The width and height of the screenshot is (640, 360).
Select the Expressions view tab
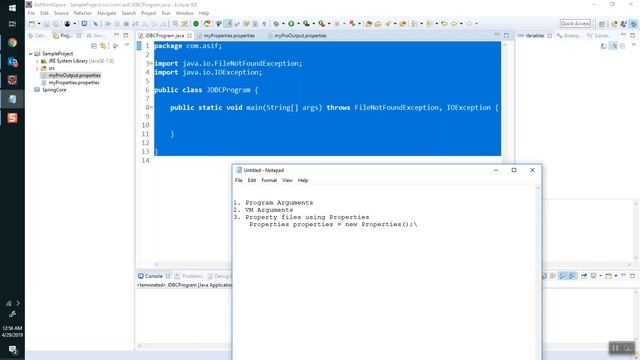(x=599, y=36)
